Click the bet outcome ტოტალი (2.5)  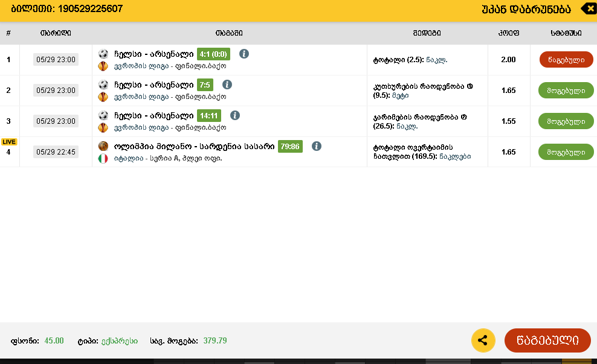pos(410,60)
